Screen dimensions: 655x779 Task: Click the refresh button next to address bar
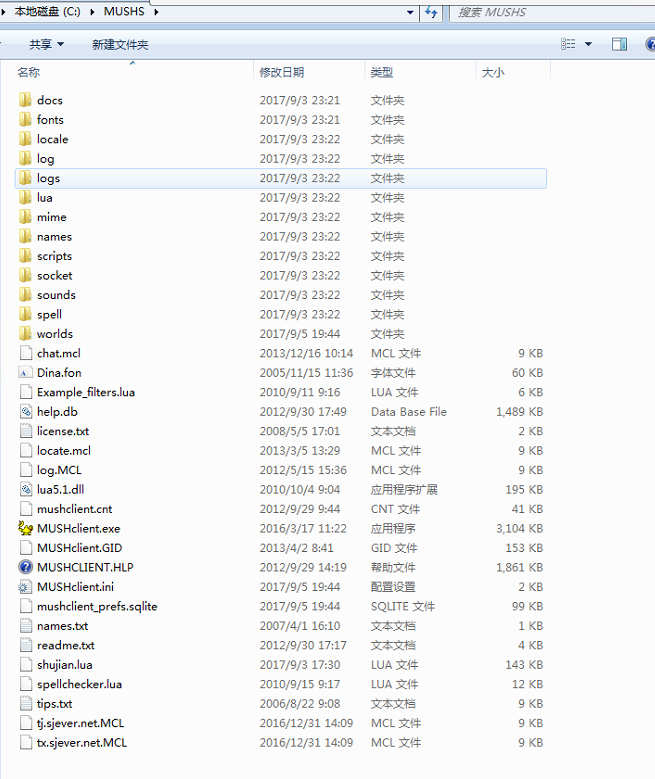pos(431,12)
